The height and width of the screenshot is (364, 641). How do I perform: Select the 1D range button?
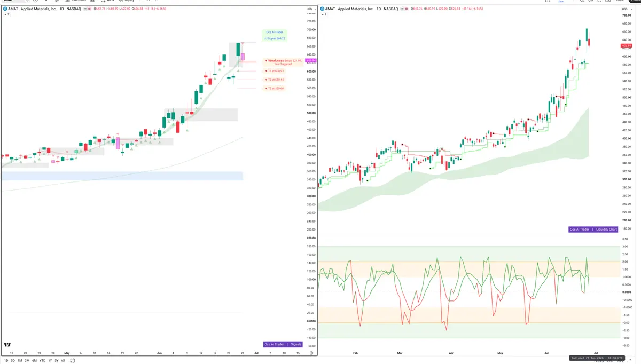(x=6, y=360)
